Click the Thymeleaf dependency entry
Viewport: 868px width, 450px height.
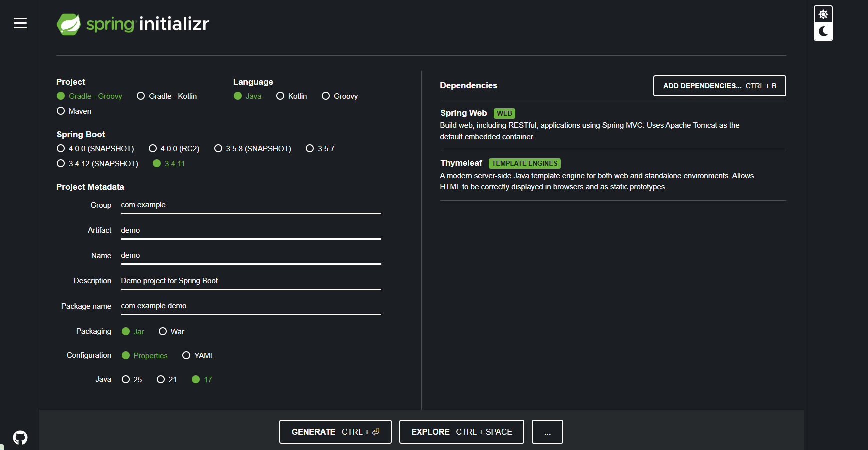pos(613,175)
